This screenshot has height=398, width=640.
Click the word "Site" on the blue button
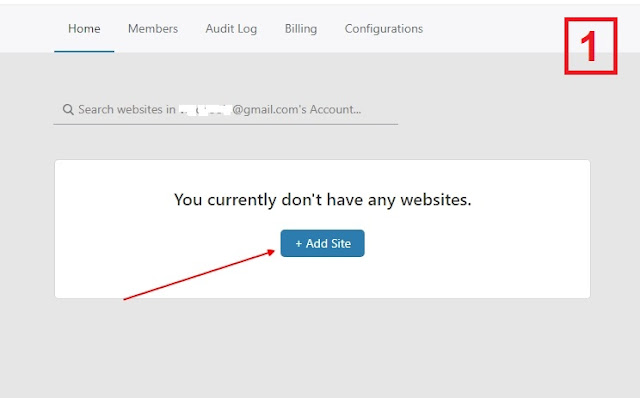pyautogui.click(x=340, y=244)
